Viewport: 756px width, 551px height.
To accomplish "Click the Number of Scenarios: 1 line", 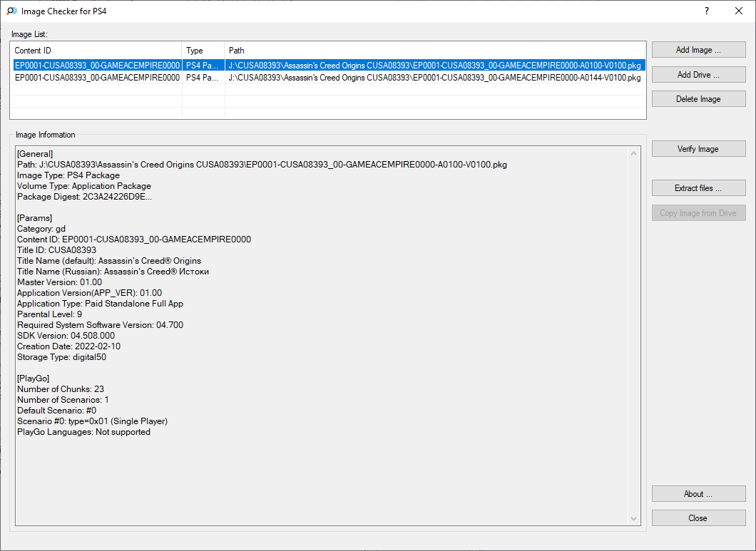I will [63, 400].
